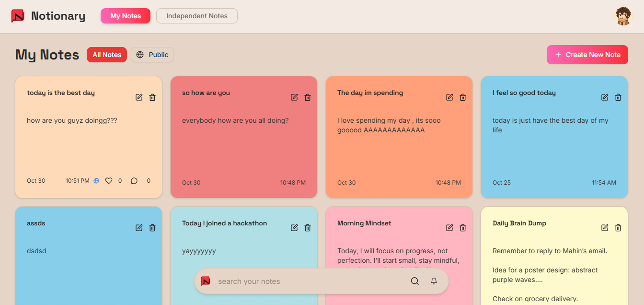
Task: Open the profile avatar
Action: [x=623, y=15]
